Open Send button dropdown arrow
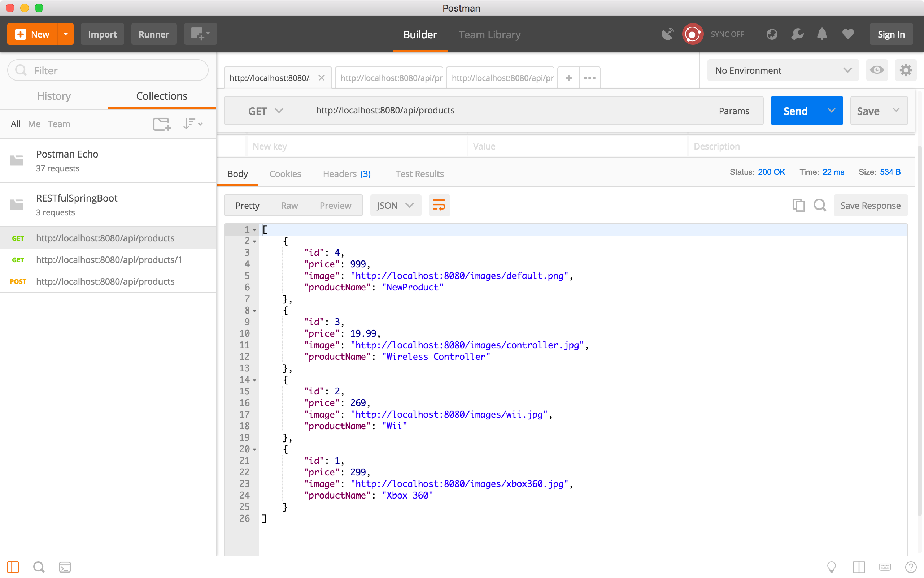 832,111
